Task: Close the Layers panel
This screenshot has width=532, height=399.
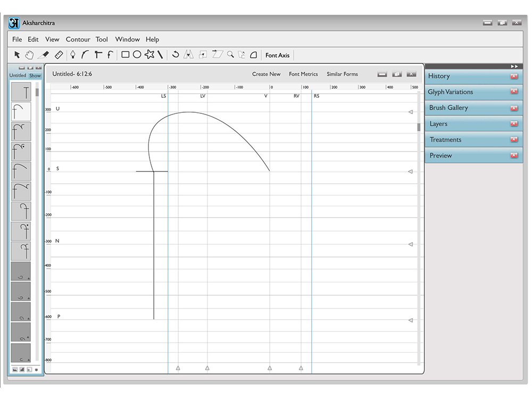Action: tap(514, 123)
